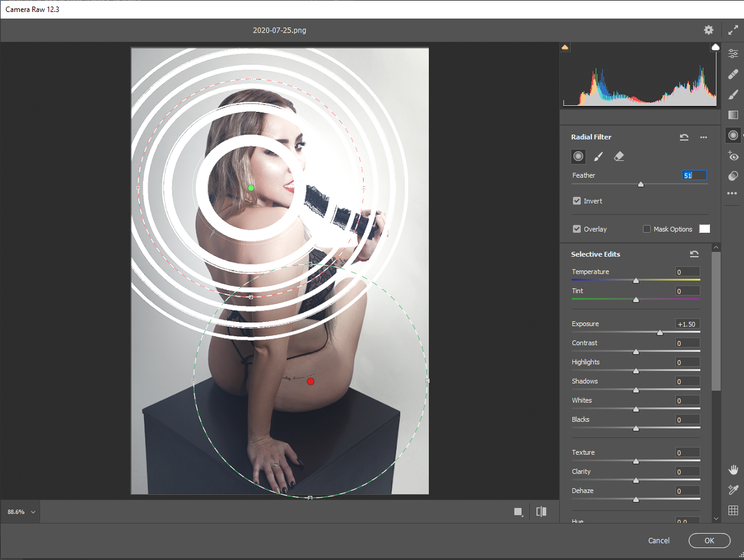The width and height of the screenshot is (744, 560).
Task: Uncheck the Overlay checkbox
Action: coord(577,229)
